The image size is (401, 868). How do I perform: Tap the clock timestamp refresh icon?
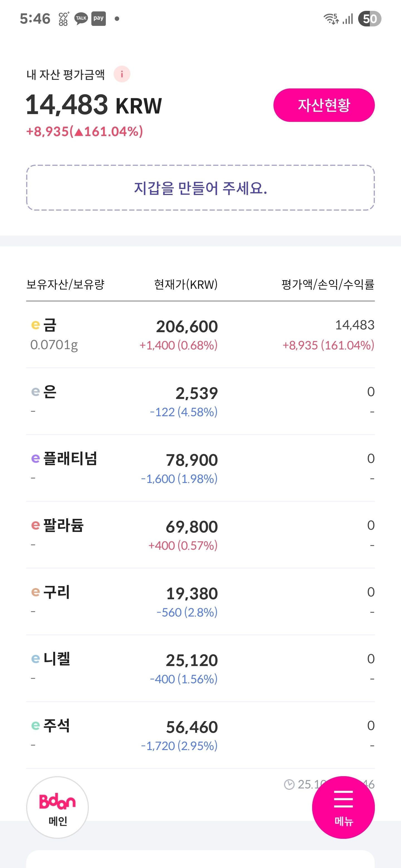[x=289, y=785]
